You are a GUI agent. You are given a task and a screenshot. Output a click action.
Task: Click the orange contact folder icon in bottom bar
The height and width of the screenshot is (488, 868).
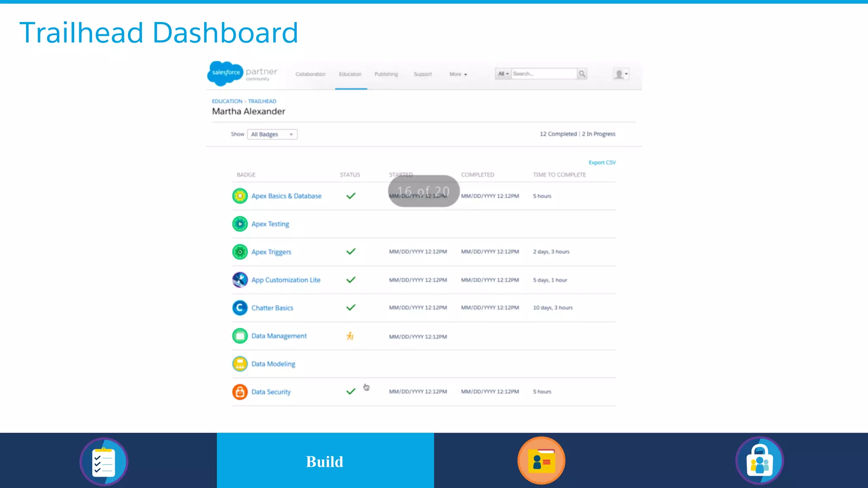pyautogui.click(x=541, y=460)
